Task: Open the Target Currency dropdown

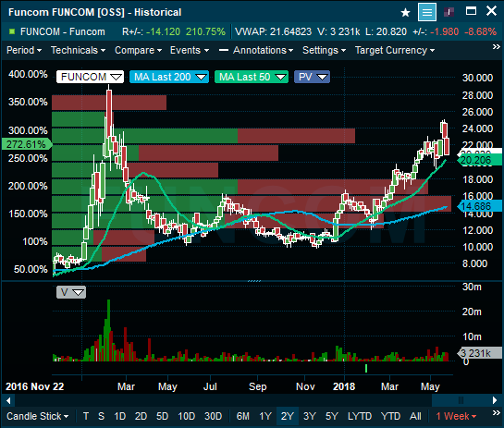Action: click(x=395, y=50)
